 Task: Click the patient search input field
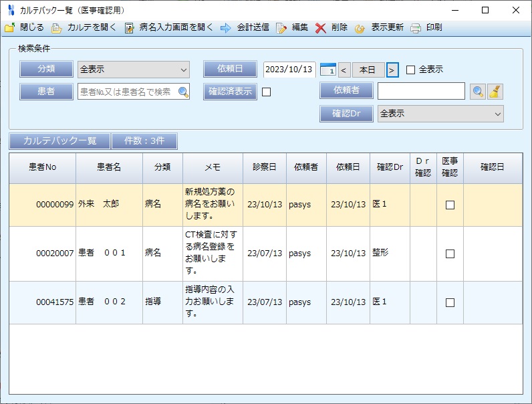(127, 92)
